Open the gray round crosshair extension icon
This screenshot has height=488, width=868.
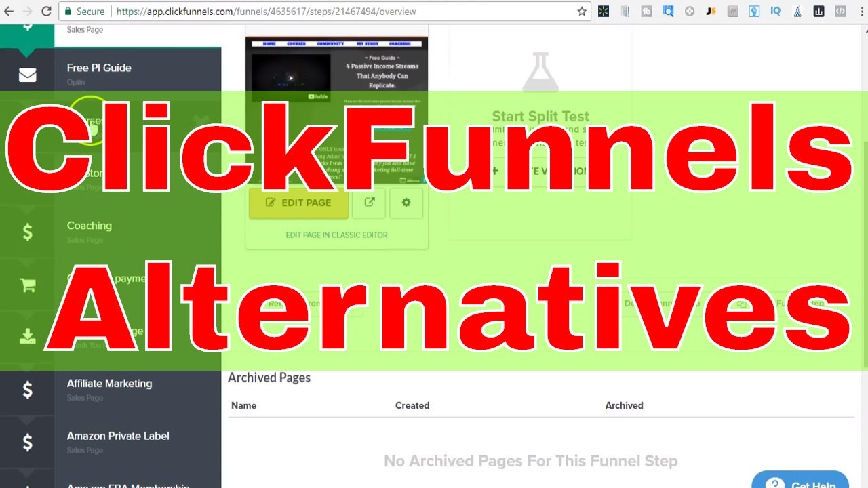(690, 12)
